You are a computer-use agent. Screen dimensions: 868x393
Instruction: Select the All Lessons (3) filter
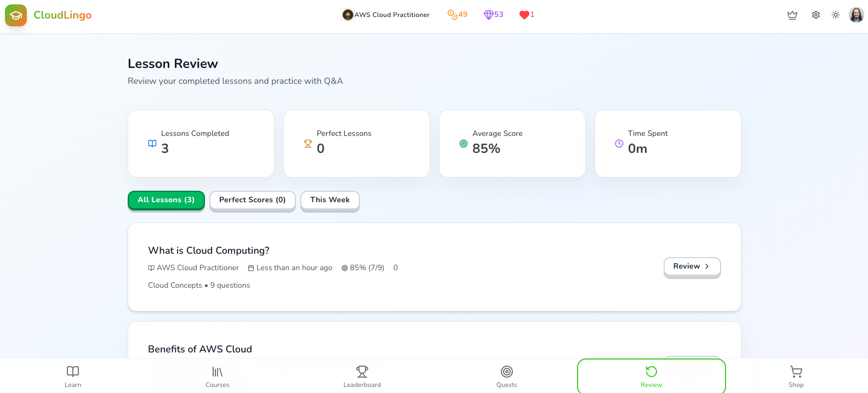tap(166, 200)
